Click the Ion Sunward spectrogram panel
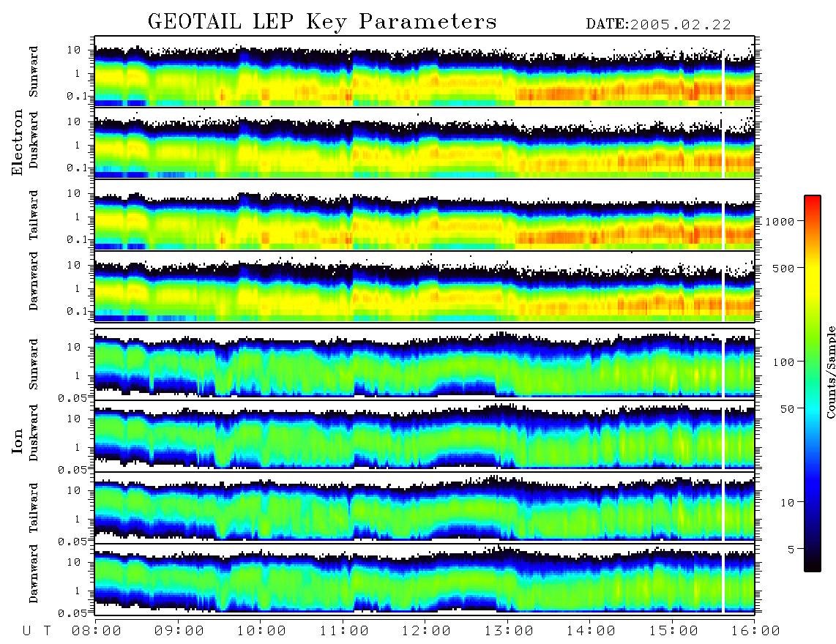This screenshot has width=836, height=644. 425,364
